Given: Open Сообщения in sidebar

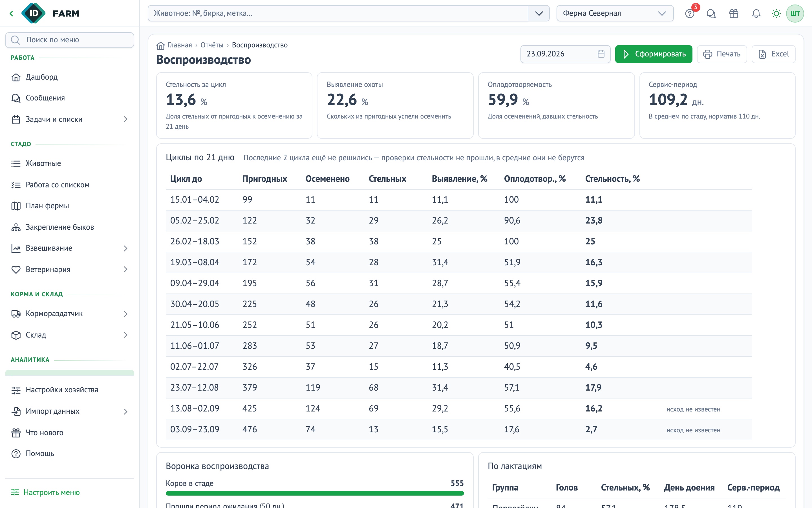Looking at the screenshot, I should 69,98.
